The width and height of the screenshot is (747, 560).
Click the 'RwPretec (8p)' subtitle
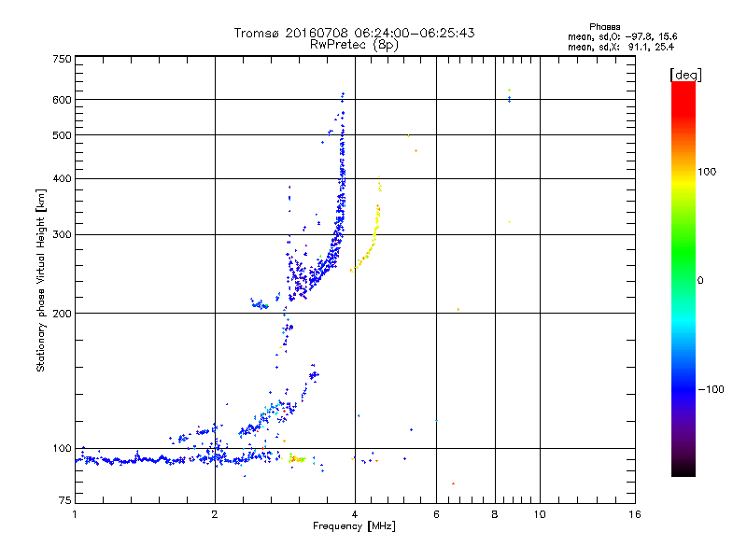[x=354, y=45]
